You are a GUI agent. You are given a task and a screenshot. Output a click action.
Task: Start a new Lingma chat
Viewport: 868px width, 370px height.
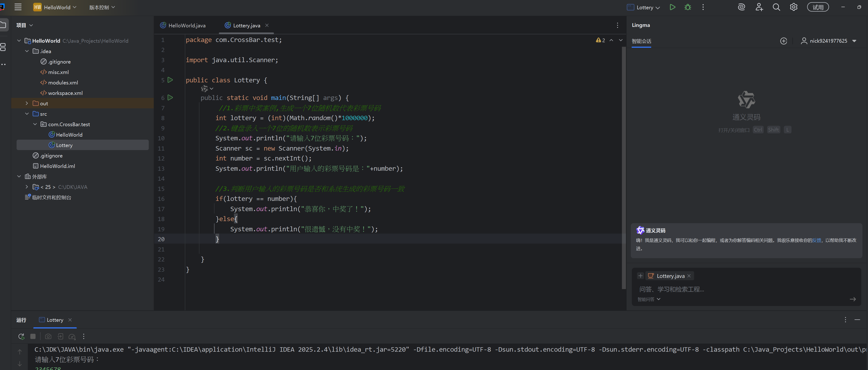point(783,41)
